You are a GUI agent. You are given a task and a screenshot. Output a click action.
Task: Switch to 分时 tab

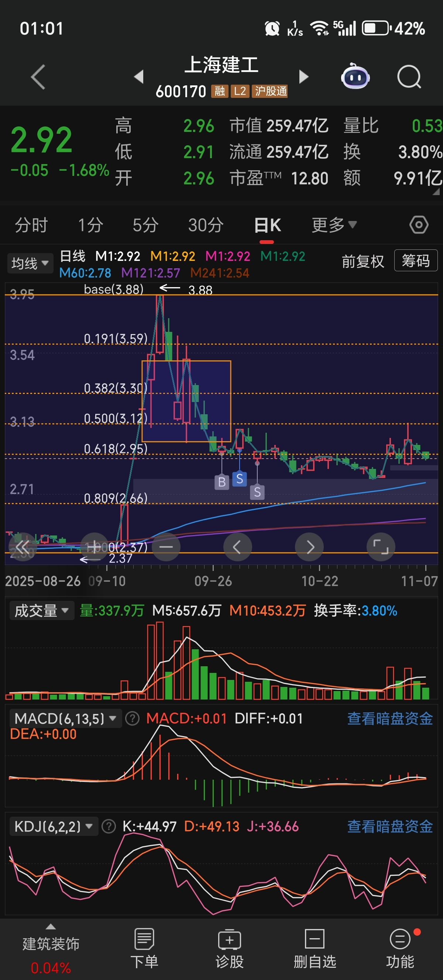click(x=31, y=225)
